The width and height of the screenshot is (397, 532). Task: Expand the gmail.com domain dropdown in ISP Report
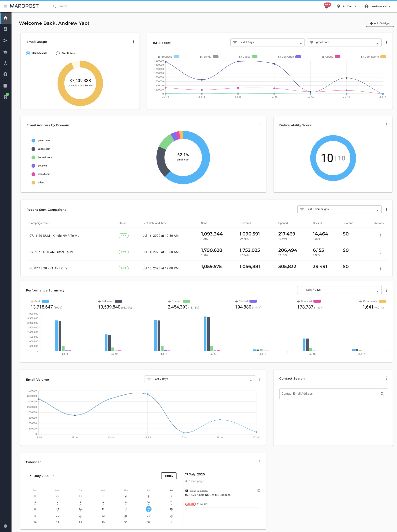(x=344, y=42)
